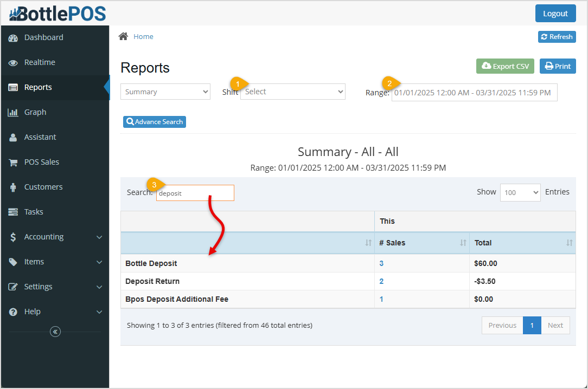Screen dimensions: 588x389
Task: Open Graph via the bar chart icon
Action: [x=12, y=112]
